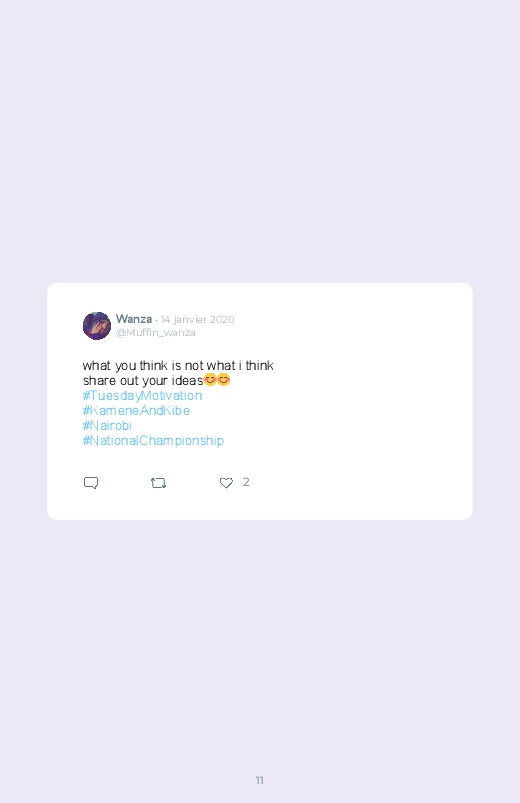Open Wanza's round profile avatar
520x803 pixels.
pos(97,326)
